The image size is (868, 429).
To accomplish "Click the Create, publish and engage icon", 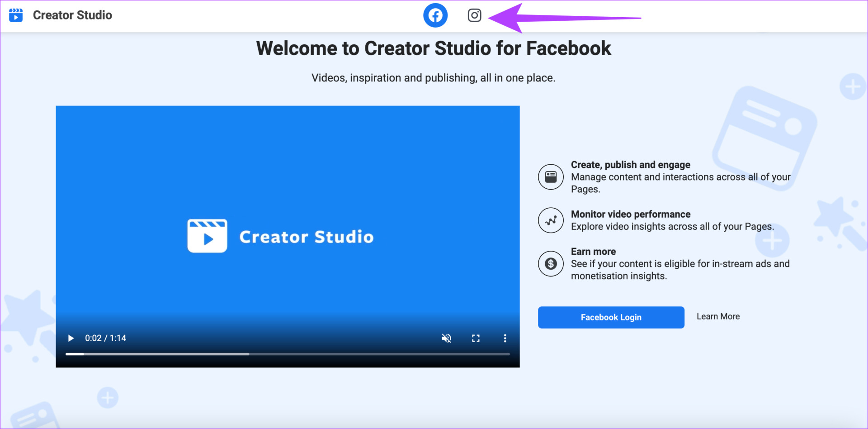I will coord(551,177).
